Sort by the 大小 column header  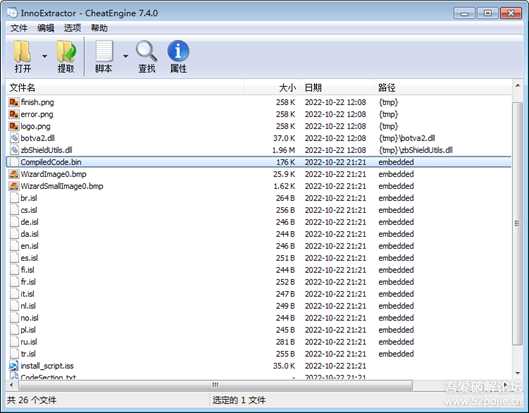(287, 88)
